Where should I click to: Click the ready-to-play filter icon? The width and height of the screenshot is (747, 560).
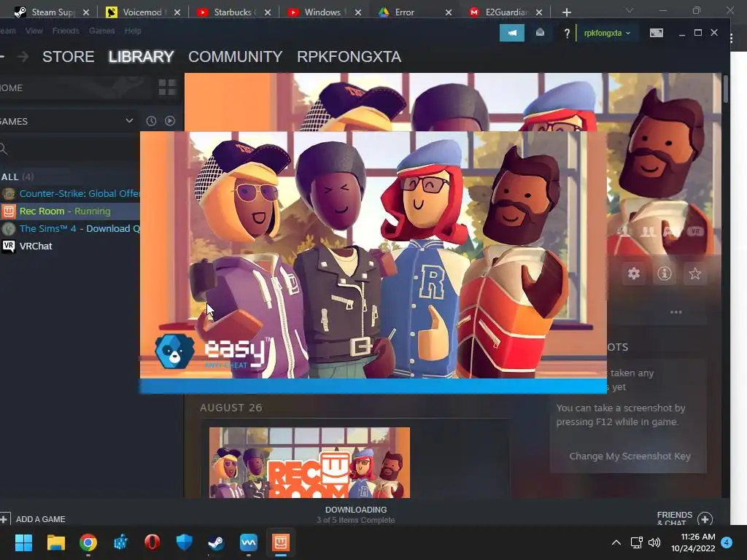[169, 121]
